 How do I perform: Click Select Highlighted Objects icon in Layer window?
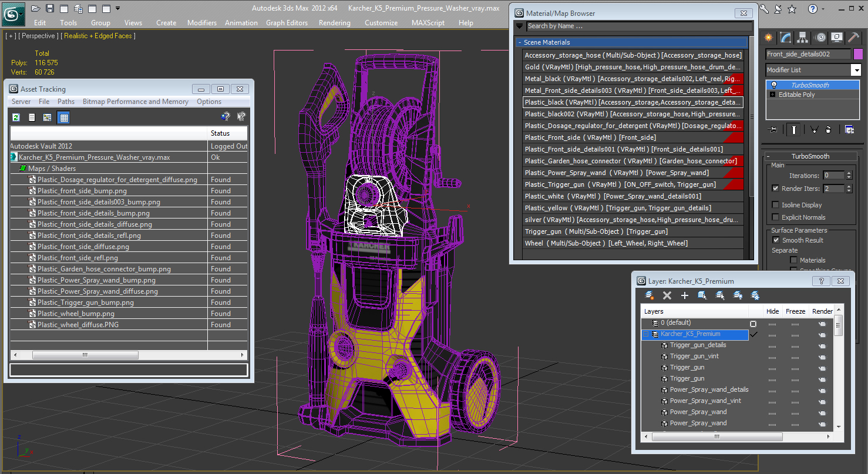(x=702, y=295)
